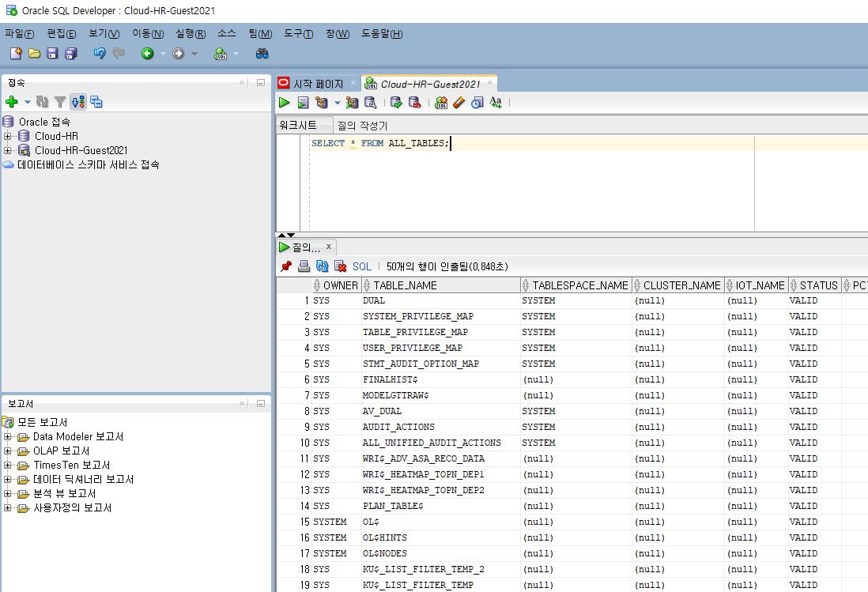Open the 실행(R) menu
Screen dimensions: 868x592
(x=191, y=34)
